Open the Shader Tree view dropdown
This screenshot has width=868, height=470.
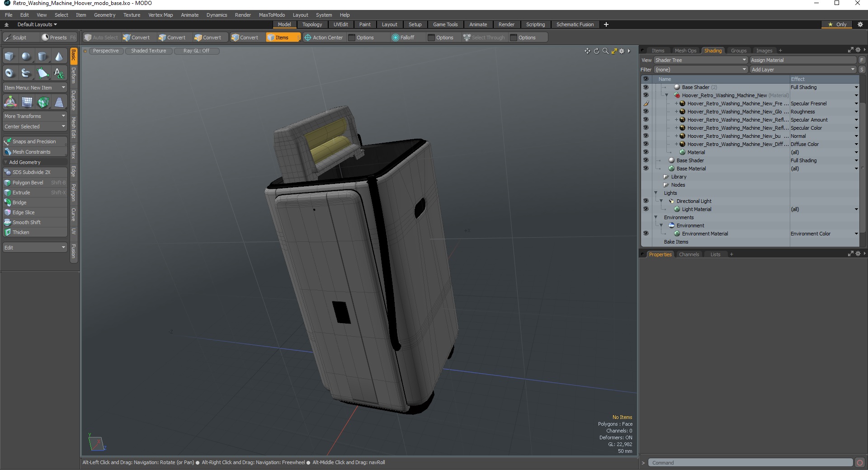point(701,60)
